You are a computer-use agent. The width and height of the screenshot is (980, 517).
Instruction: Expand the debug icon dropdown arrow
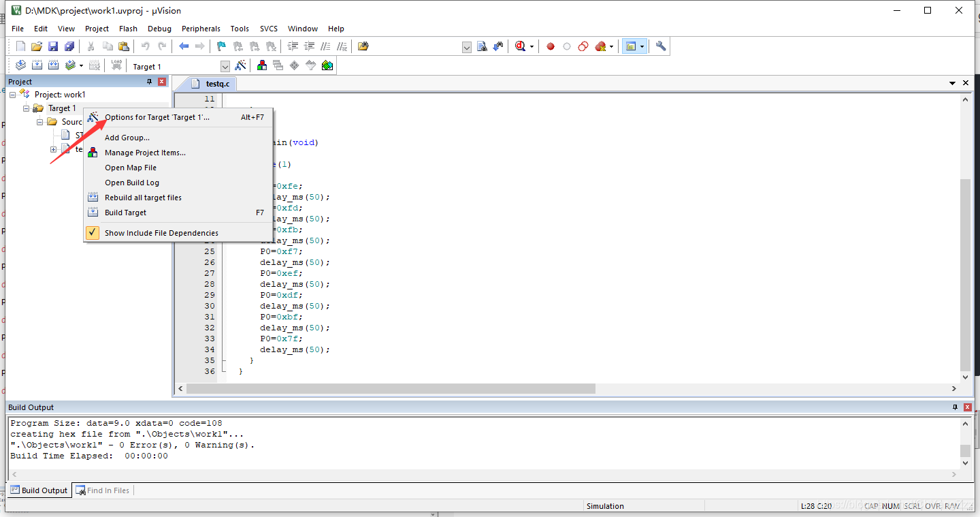(x=532, y=47)
